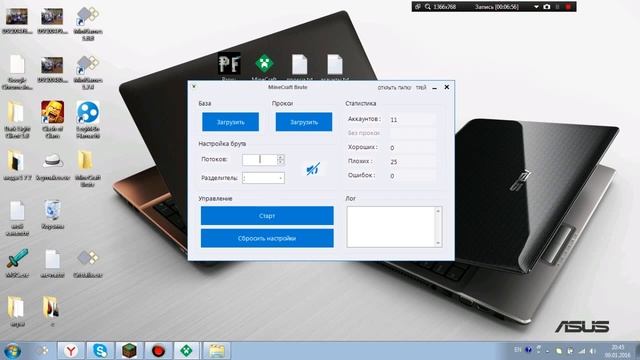Open the Windows Start menu
Image resolution: width=640 pixels, height=360 pixels.
pos(13,351)
